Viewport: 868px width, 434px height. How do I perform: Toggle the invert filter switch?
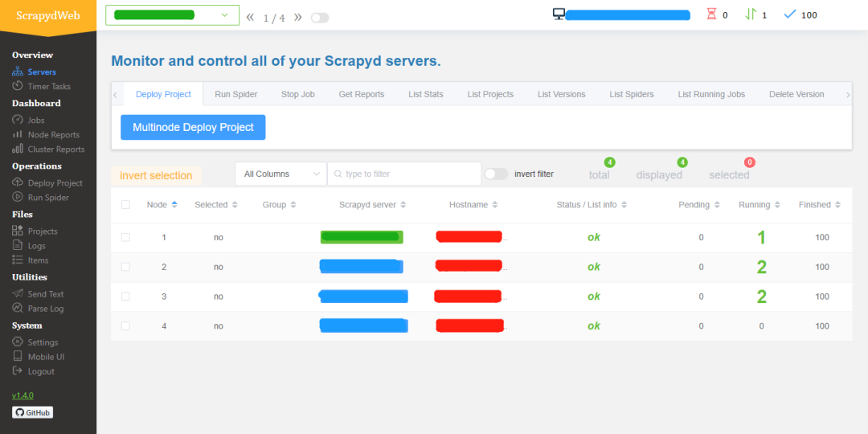click(496, 174)
